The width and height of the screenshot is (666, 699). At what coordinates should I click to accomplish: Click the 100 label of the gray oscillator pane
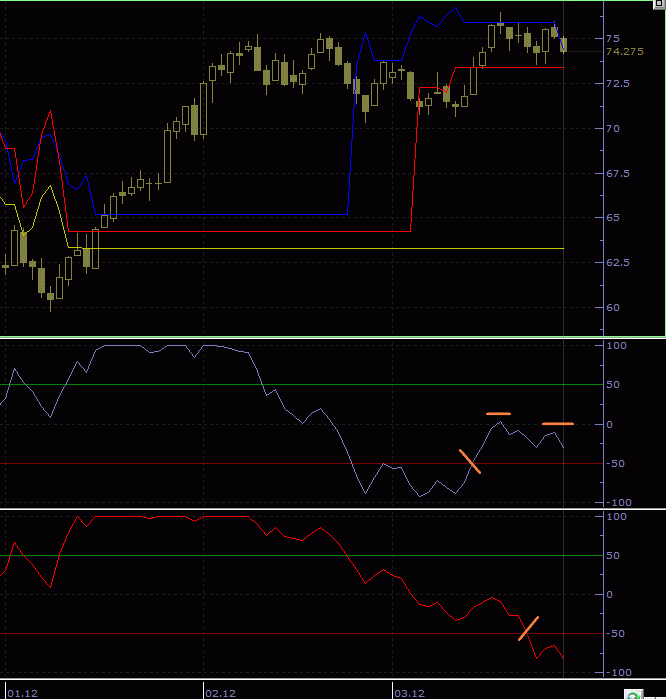616,345
